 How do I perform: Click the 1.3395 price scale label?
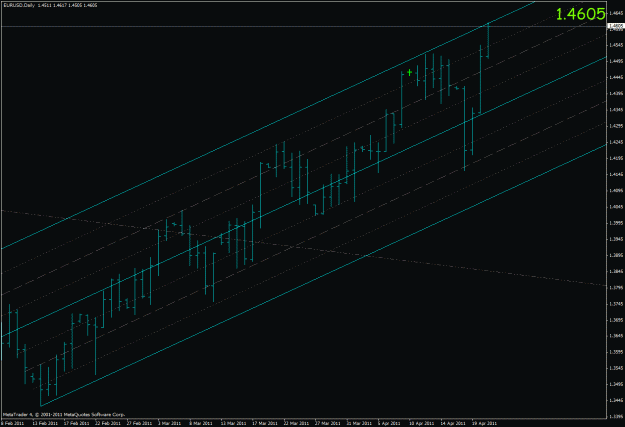point(616,417)
